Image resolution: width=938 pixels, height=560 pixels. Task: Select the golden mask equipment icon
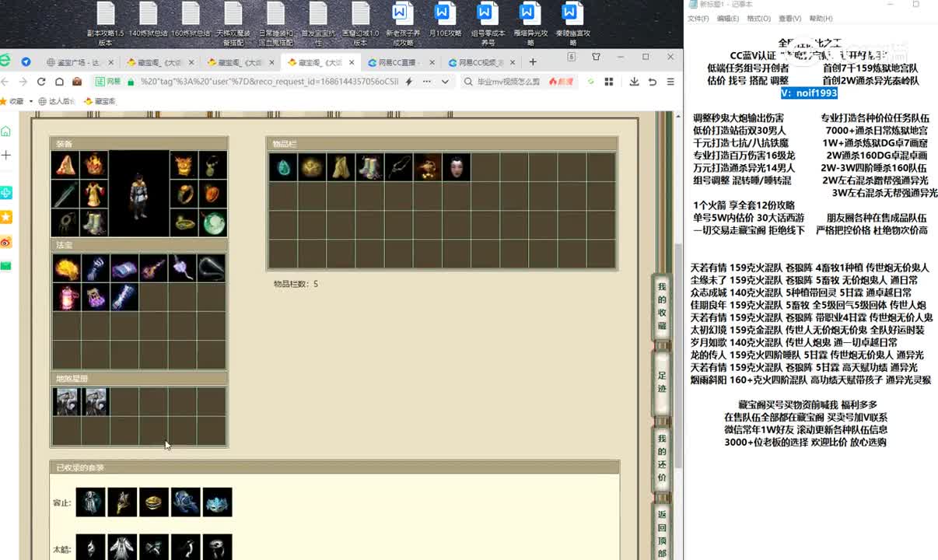pyautogui.click(x=184, y=165)
